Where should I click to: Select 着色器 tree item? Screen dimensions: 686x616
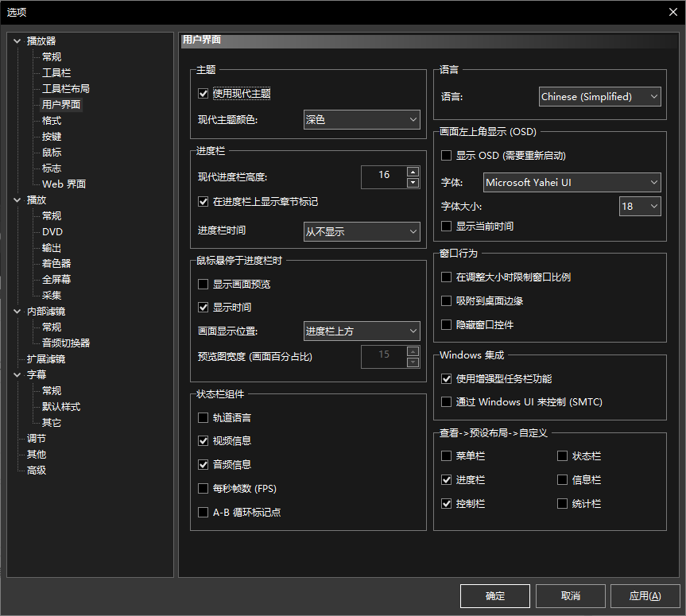coord(56,263)
